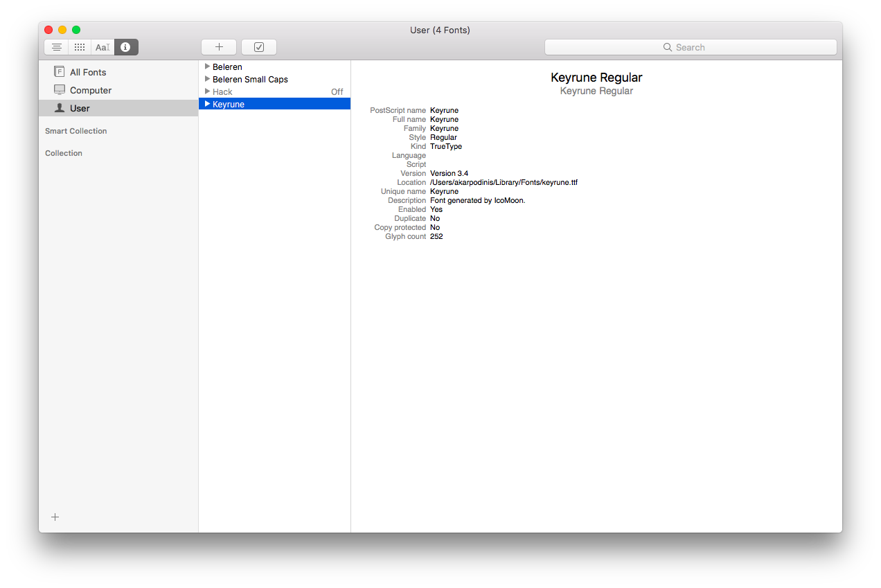Select the Hack font in the list
Screen dimensions: 881x588
coord(222,91)
